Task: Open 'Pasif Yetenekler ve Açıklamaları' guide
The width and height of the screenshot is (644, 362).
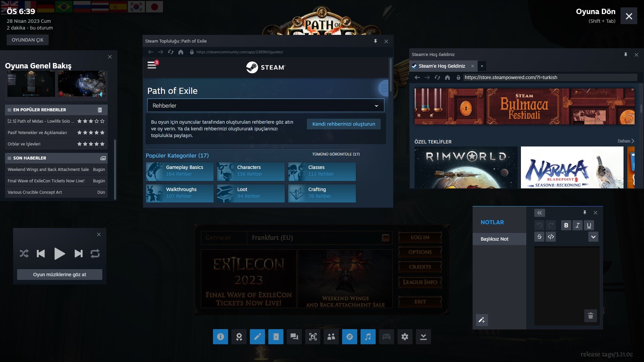Action: click(56, 133)
